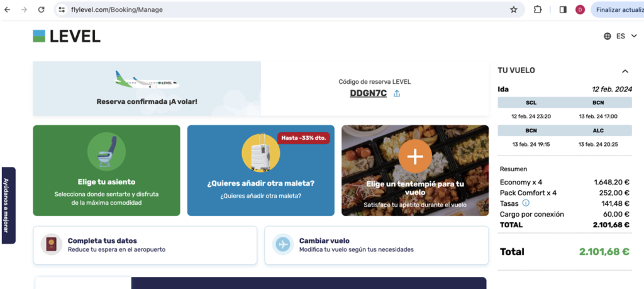The image size is (644, 289).
Task: Open Completa tus datos option
Action: point(145,245)
